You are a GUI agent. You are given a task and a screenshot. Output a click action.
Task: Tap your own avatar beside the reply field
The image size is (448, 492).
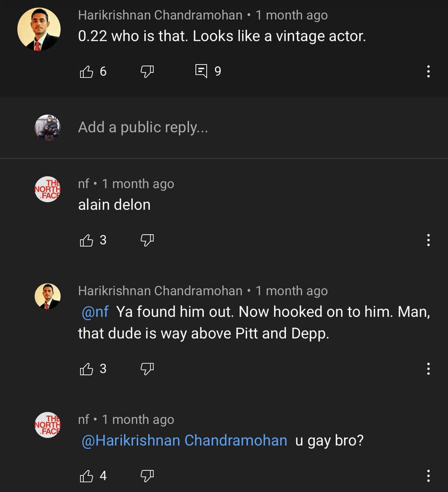coord(47,127)
